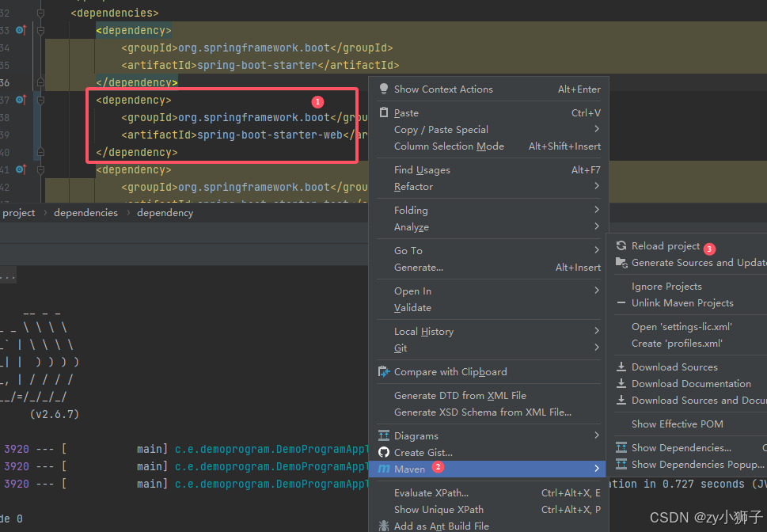Collapse the dependency fold marker on line 41
The width and height of the screenshot is (767, 532).
pos(40,169)
